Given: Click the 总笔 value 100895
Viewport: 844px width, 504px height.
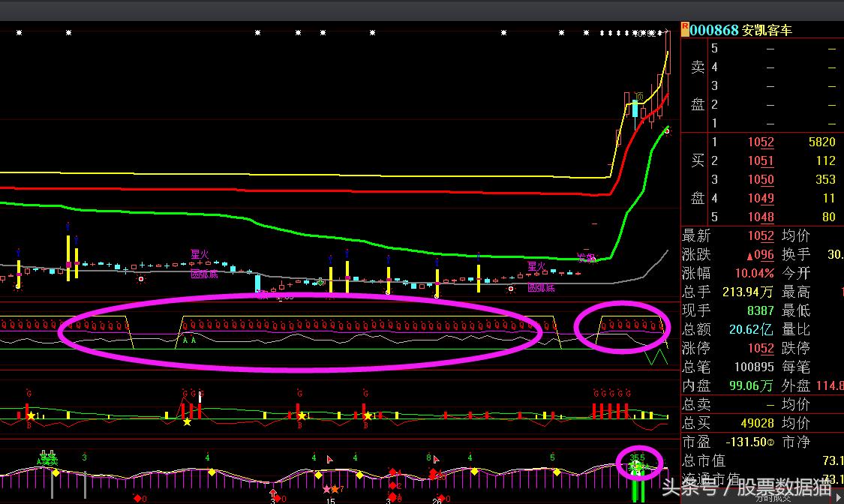Looking at the screenshot, I should pyautogui.click(x=754, y=367).
